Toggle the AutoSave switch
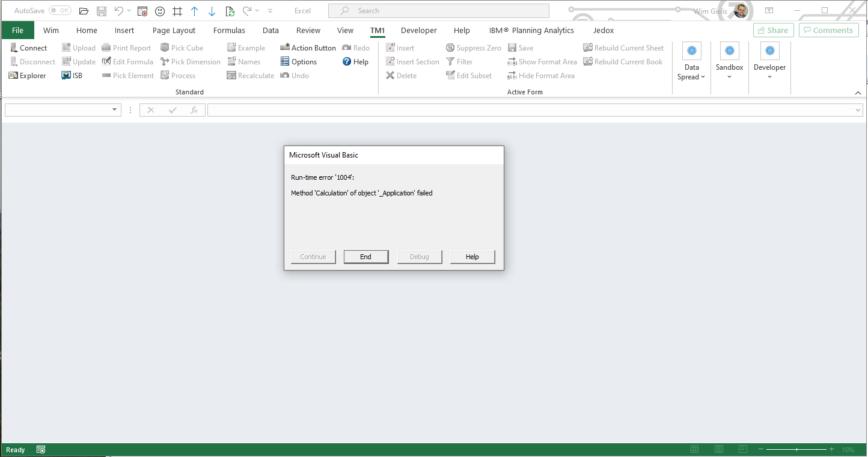This screenshot has width=868, height=457. pyautogui.click(x=60, y=11)
